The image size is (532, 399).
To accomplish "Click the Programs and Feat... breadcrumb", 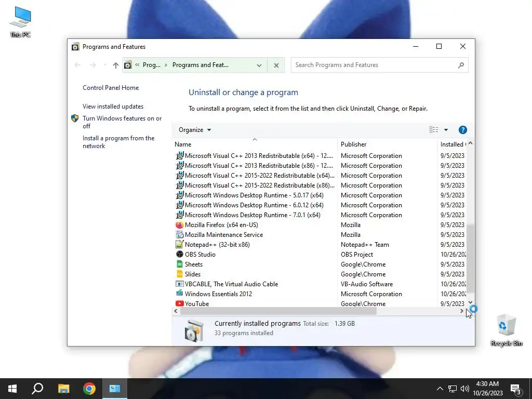I will 200,65.
